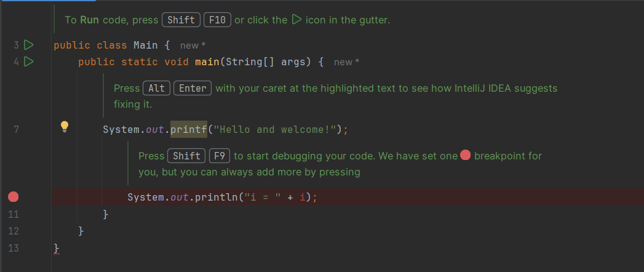Click the F9 key badge in debug hint
Screen dimensions: 644x272
(x=220, y=156)
